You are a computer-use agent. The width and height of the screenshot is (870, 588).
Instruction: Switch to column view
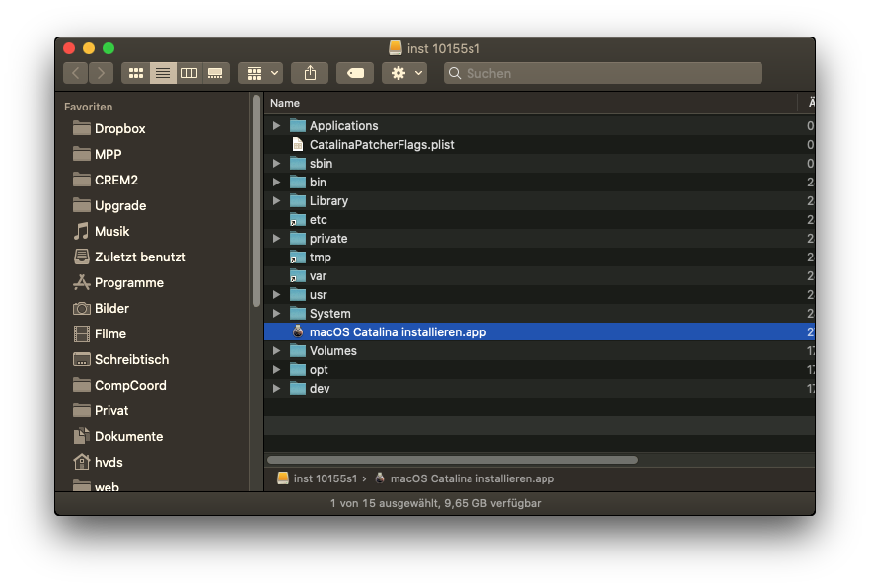[189, 73]
